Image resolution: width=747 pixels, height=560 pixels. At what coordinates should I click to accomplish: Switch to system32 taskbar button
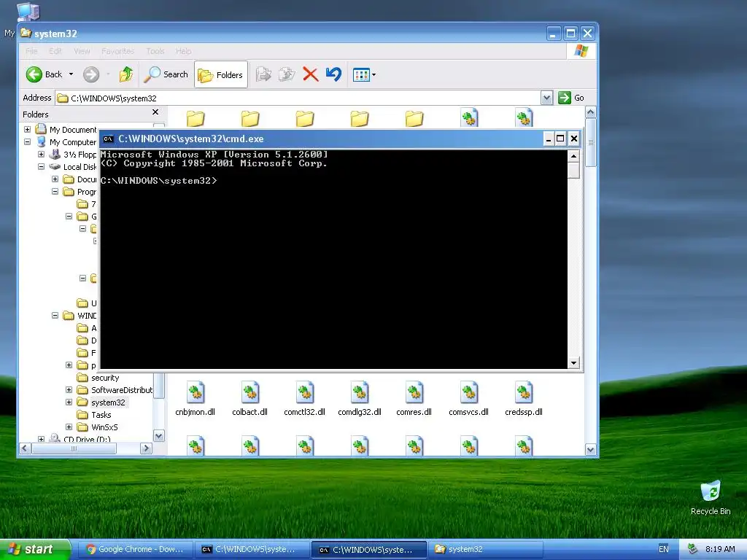coord(485,549)
